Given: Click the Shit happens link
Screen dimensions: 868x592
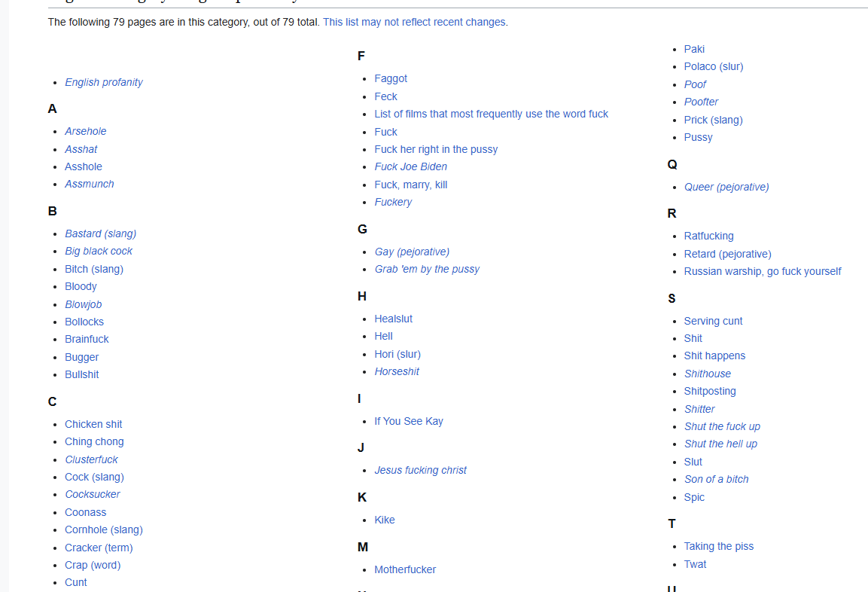Looking at the screenshot, I should point(714,356).
